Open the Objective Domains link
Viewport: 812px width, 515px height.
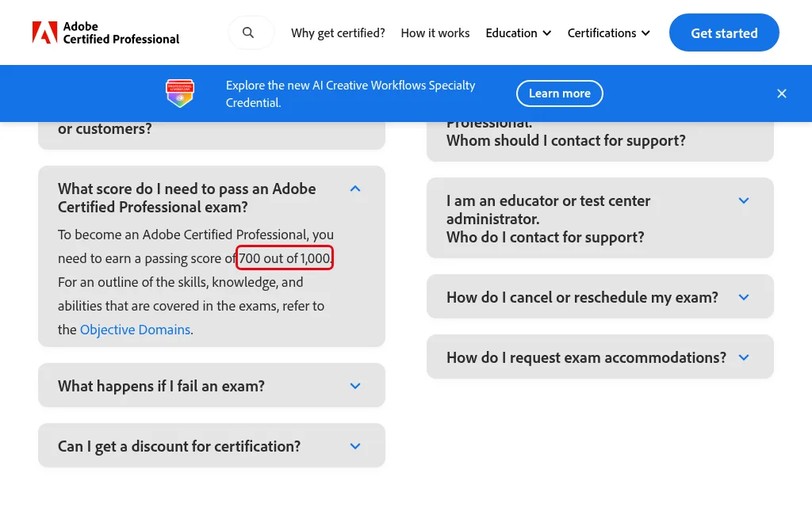coord(135,330)
